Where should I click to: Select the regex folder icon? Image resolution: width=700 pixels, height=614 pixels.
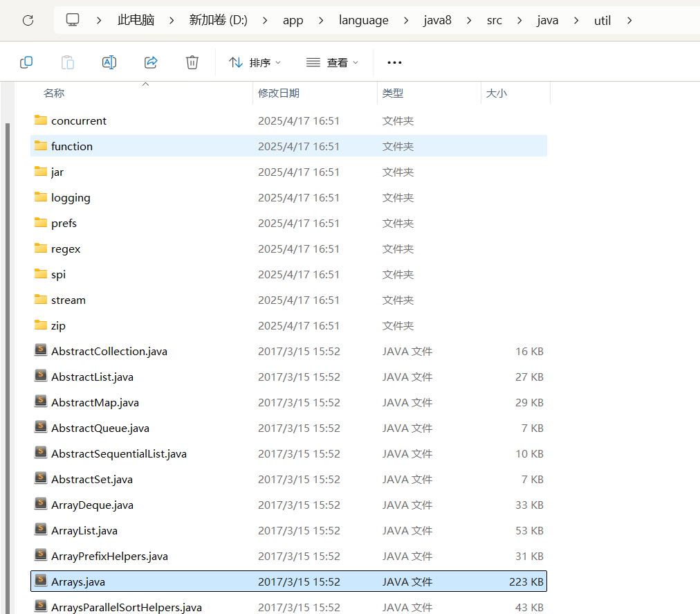coord(41,248)
